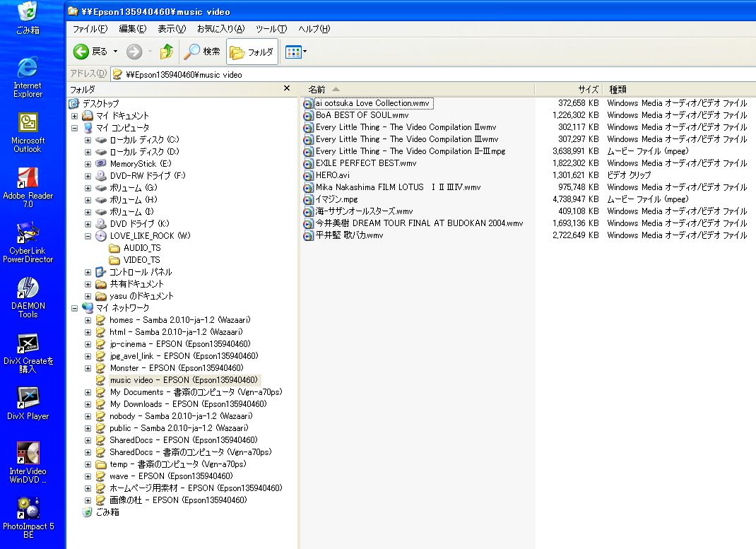Select MemoryStick (E:) drive
The width and height of the screenshot is (756, 549).
141,164
